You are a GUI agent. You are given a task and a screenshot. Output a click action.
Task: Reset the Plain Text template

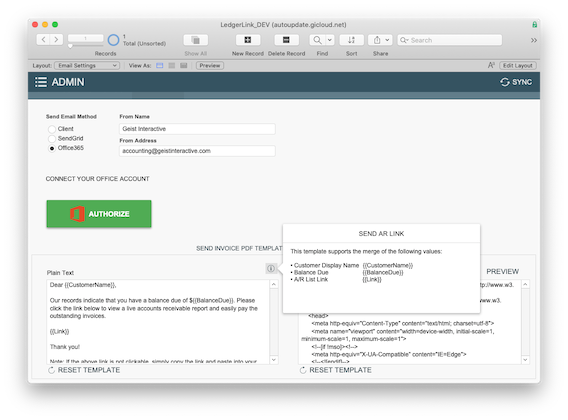pyautogui.click(x=84, y=370)
